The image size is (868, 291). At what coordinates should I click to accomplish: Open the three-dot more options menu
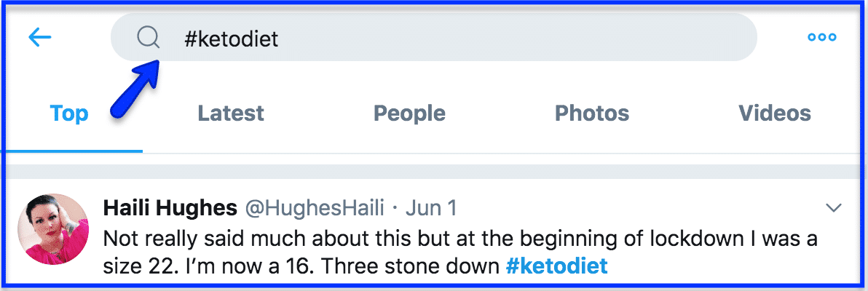point(822,37)
